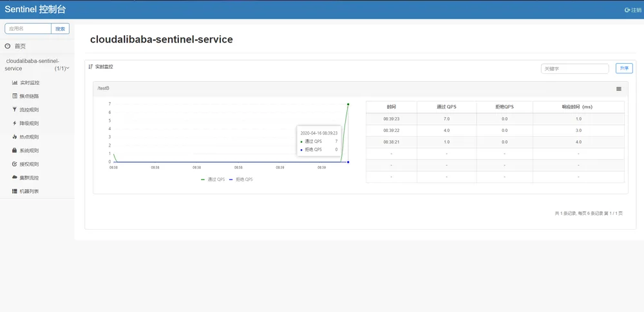Click pass QPS 4.0 in the 08:39:22 row
The height and width of the screenshot is (312, 644).
coord(446,130)
